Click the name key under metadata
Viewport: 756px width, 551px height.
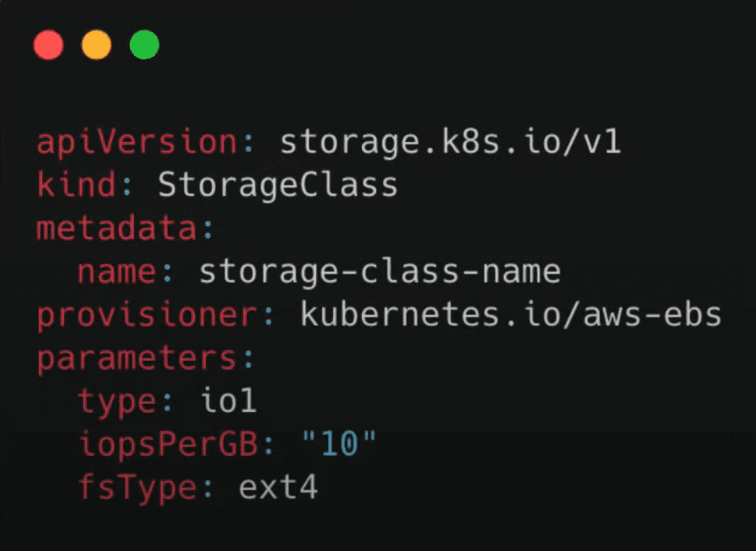pyautogui.click(x=117, y=272)
